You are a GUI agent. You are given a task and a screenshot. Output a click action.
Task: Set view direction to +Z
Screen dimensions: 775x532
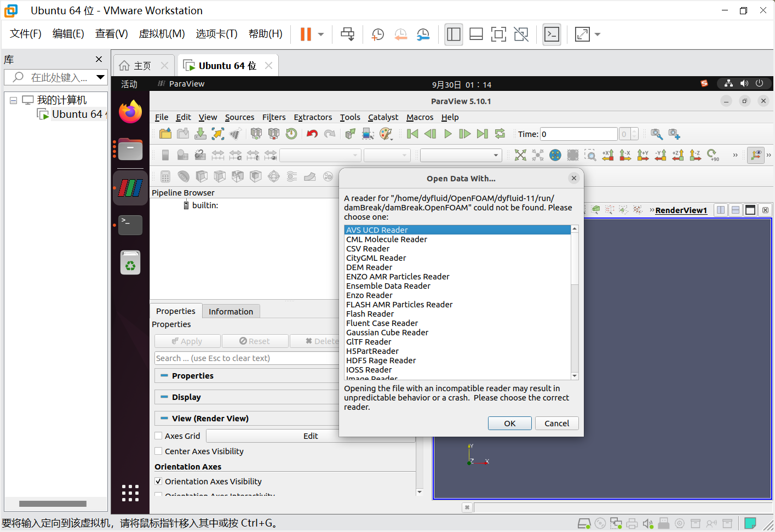tap(678, 155)
